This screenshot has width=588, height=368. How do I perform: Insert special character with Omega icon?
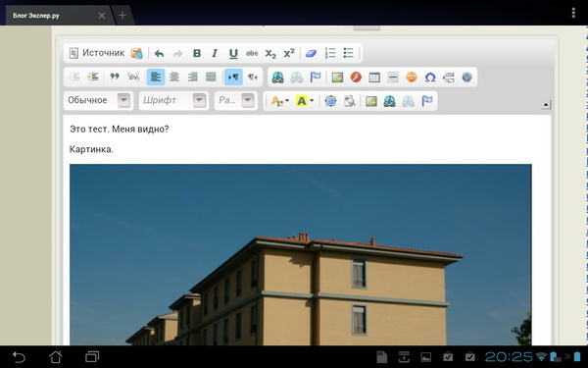tap(430, 78)
